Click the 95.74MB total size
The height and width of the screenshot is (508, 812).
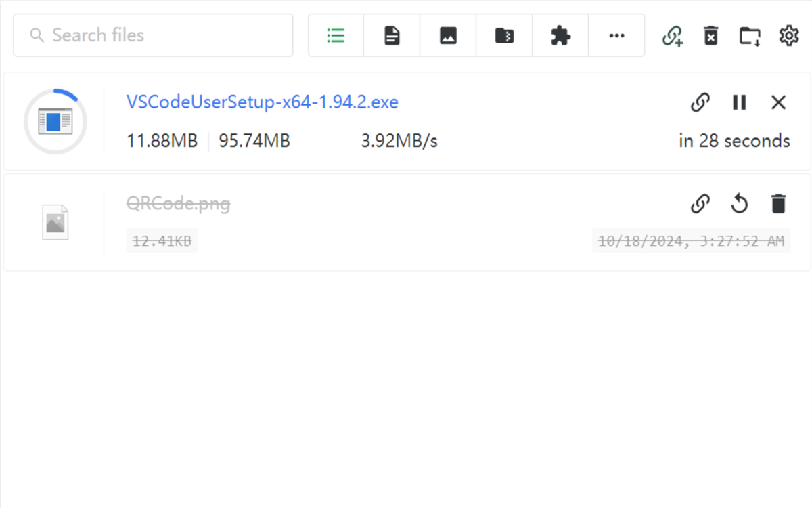254,141
